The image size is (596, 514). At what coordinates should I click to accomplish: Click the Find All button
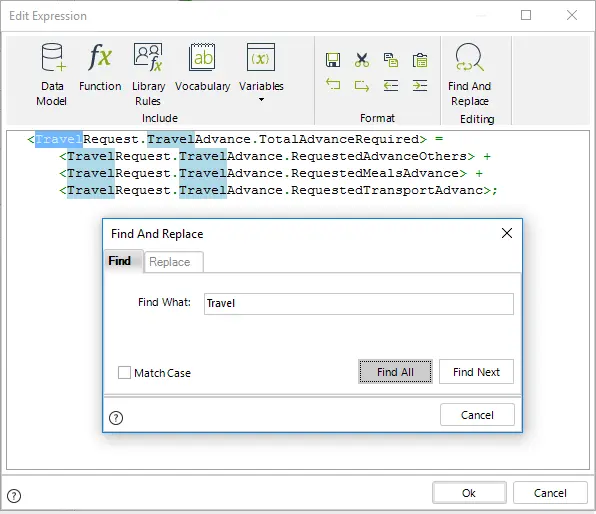point(395,371)
